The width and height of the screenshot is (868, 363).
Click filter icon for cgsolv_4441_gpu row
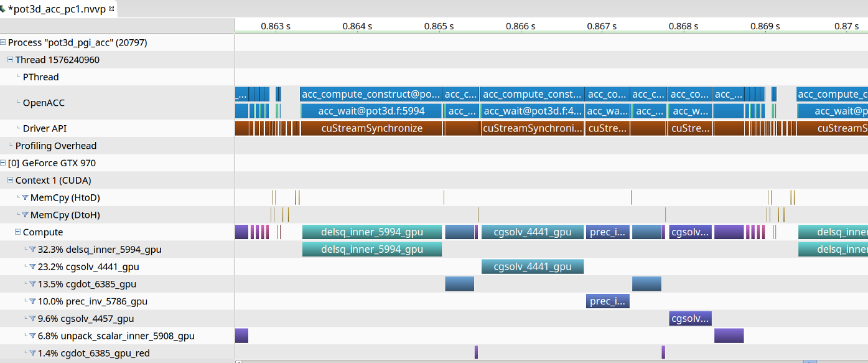32,267
